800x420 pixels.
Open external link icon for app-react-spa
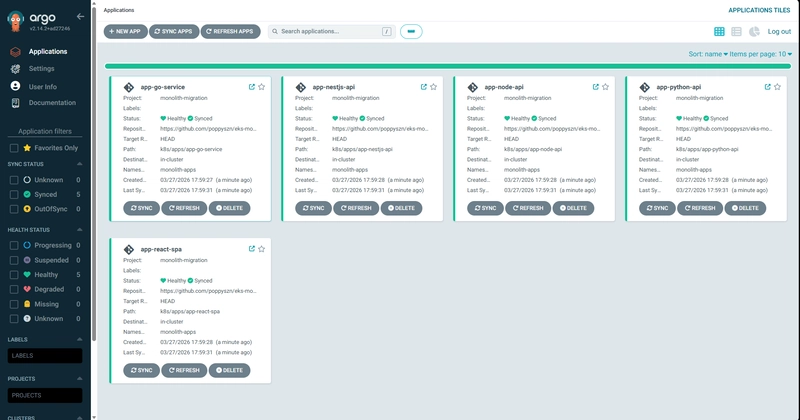tap(251, 248)
